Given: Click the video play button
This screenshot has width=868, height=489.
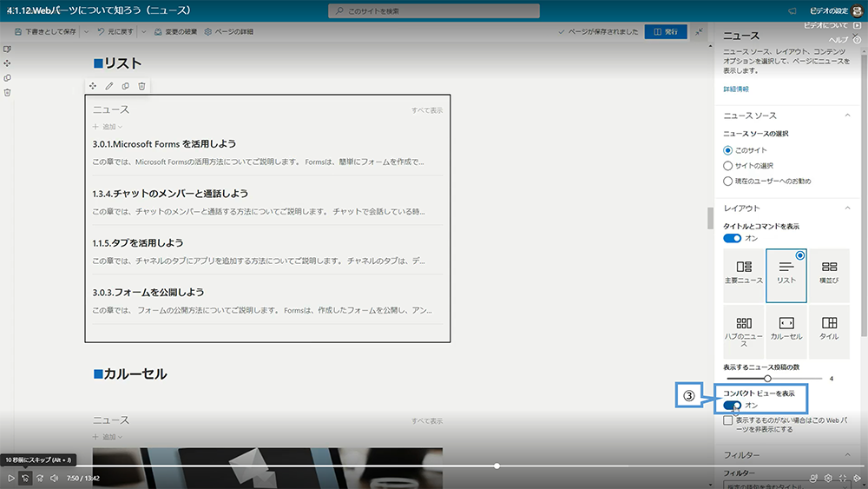Looking at the screenshot, I should pyautogui.click(x=10, y=478).
